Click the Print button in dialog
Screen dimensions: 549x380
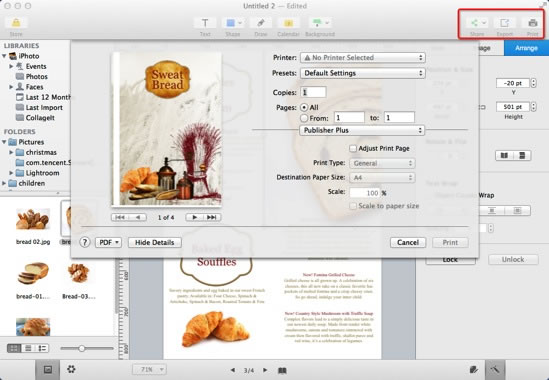point(450,242)
